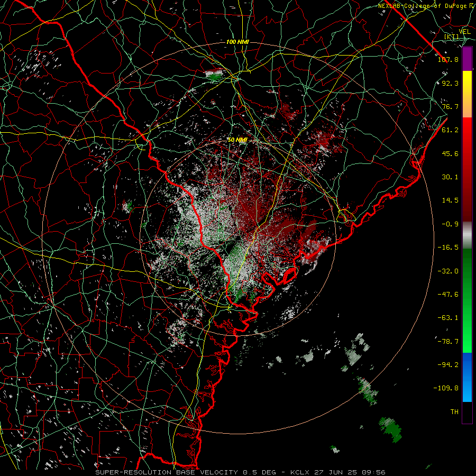The width and height of the screenshot is (476, 476).
Task: Click the 14.5 value on velocity scale
Action: coord(450,200)
